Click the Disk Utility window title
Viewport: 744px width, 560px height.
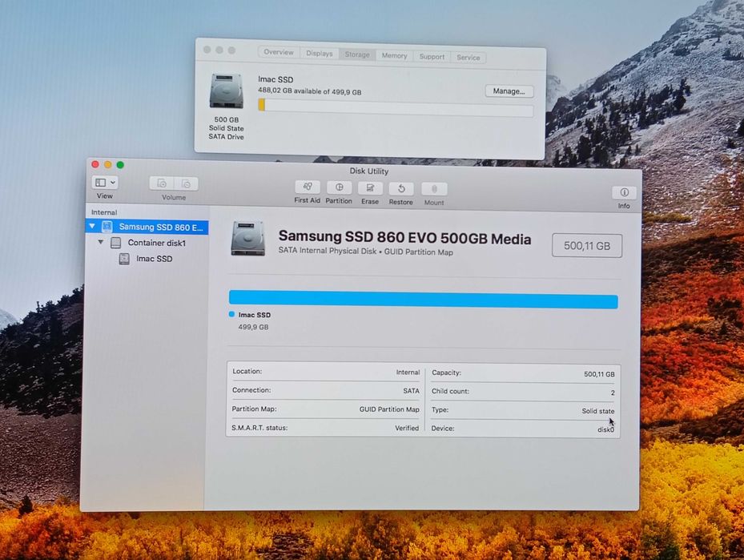coord(369,171)
